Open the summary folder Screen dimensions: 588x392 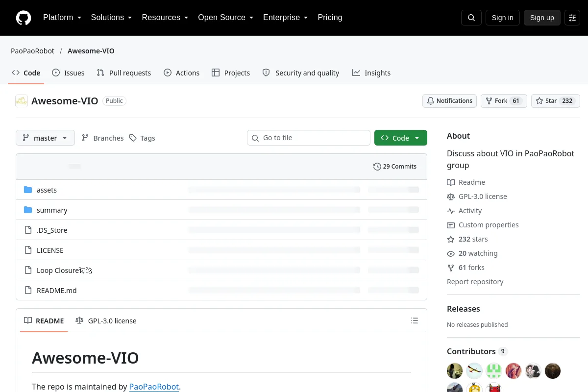point(52,210)
